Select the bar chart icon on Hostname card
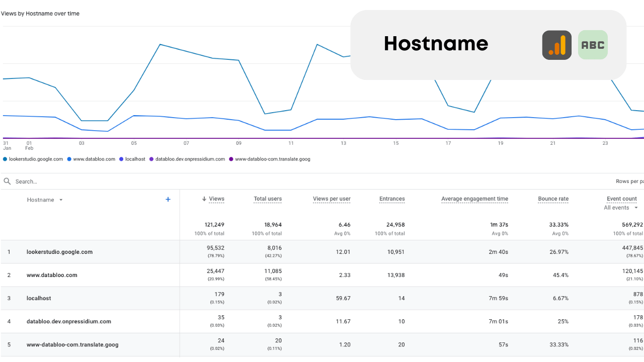Image resolution: width=644 pixels, height=362 pixels. coord(556,45)
